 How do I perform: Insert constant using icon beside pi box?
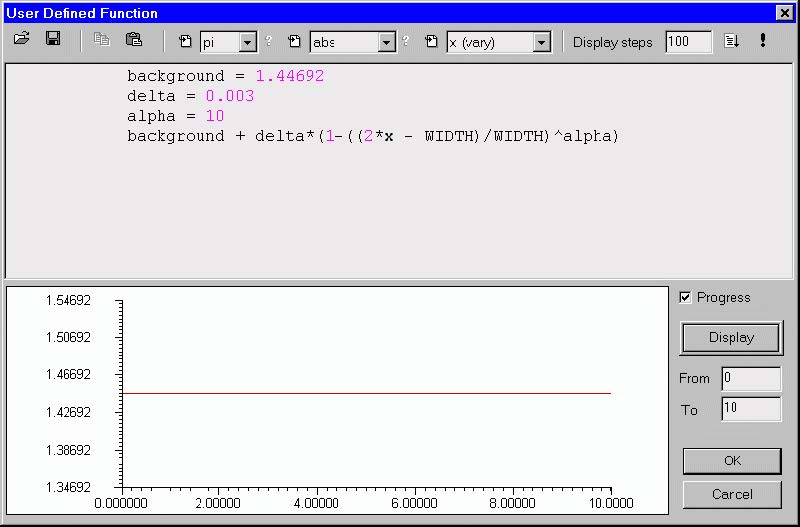coord(185,41)
